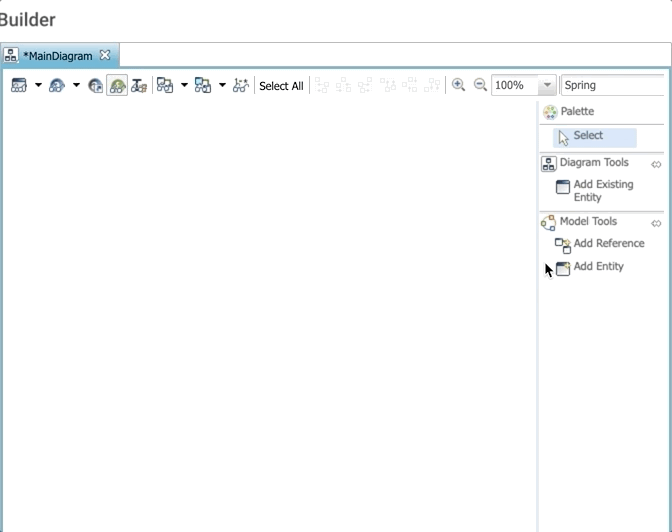Click the Spring text field
This screenshot has height=532, width=672.
(x=613, y=85)
